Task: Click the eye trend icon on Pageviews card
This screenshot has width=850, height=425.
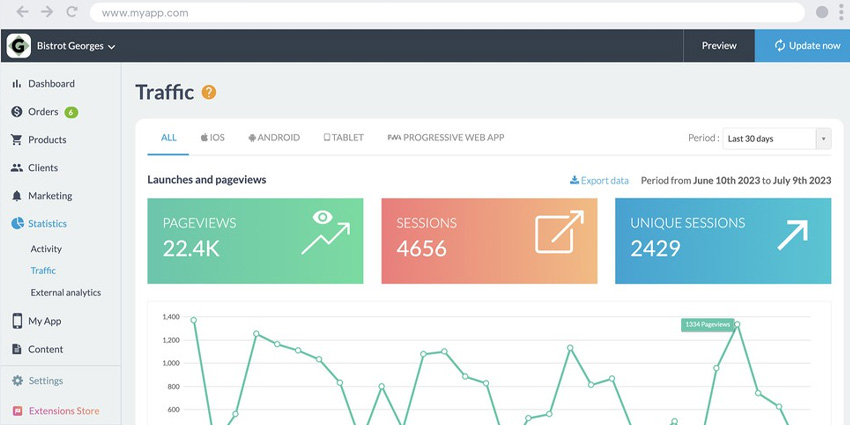Action: click(325, 233)
